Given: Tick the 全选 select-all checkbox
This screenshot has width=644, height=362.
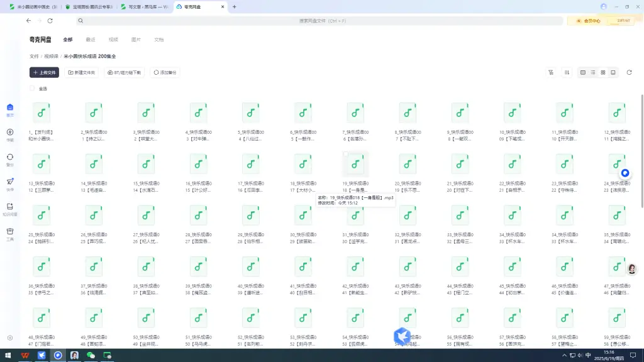Looking at the screenshot, I should pos(32,88).
